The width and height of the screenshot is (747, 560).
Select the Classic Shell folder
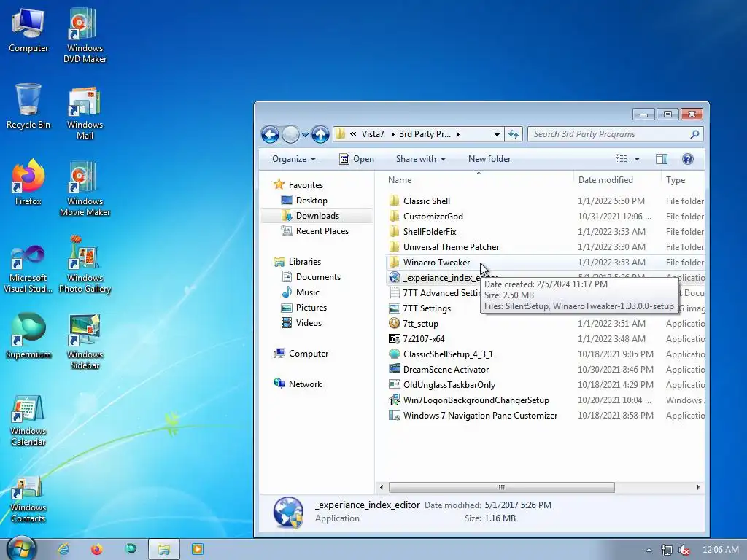click(x=426, y=201)
